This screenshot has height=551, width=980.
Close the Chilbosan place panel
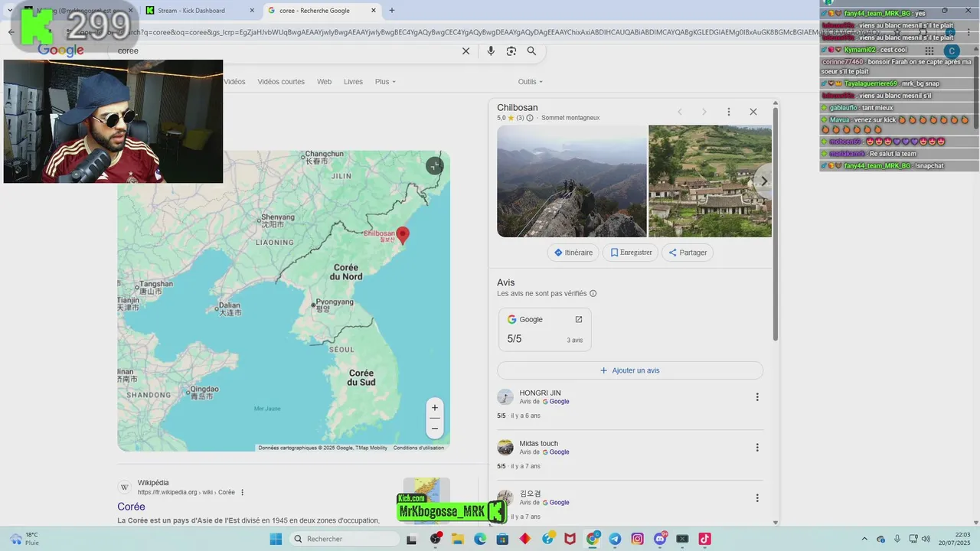click(753, 112)
